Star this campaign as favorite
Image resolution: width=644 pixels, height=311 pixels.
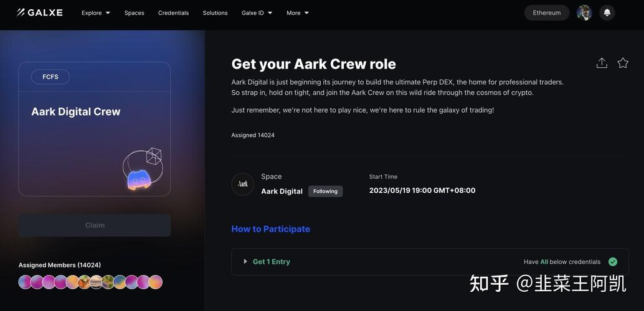pyautogui.click(x=623, y=63)
